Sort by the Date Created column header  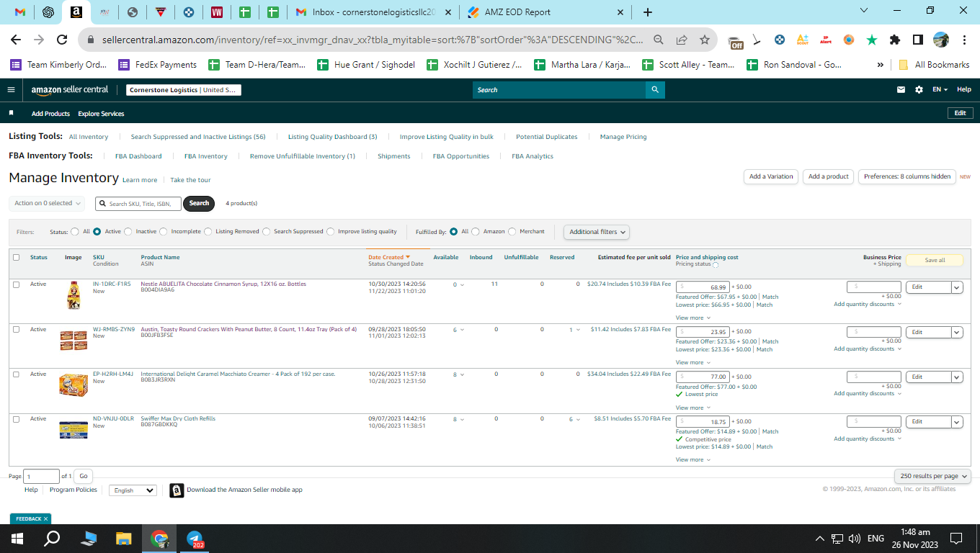point(389,257)
